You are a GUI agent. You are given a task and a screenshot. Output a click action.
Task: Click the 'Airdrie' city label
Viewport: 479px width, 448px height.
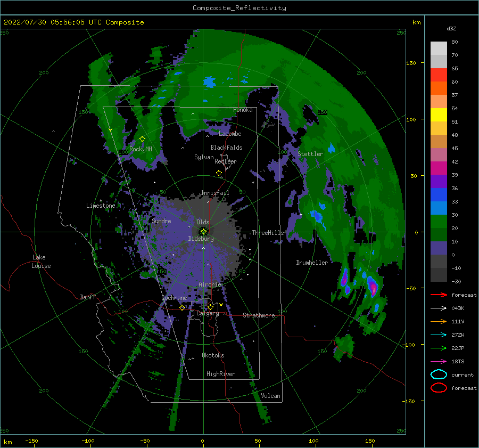[210, 284]
